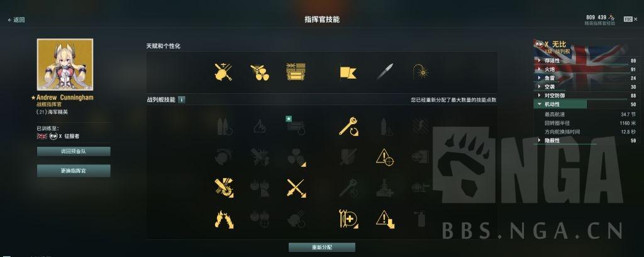Select the warning triangle crosshair skill
This screenshot has height=257, width=644.
(x=385, y=157)
